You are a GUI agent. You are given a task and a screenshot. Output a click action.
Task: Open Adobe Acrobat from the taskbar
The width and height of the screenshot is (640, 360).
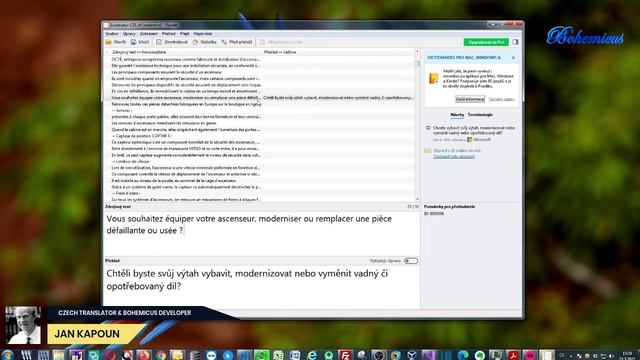click(513, 355)
